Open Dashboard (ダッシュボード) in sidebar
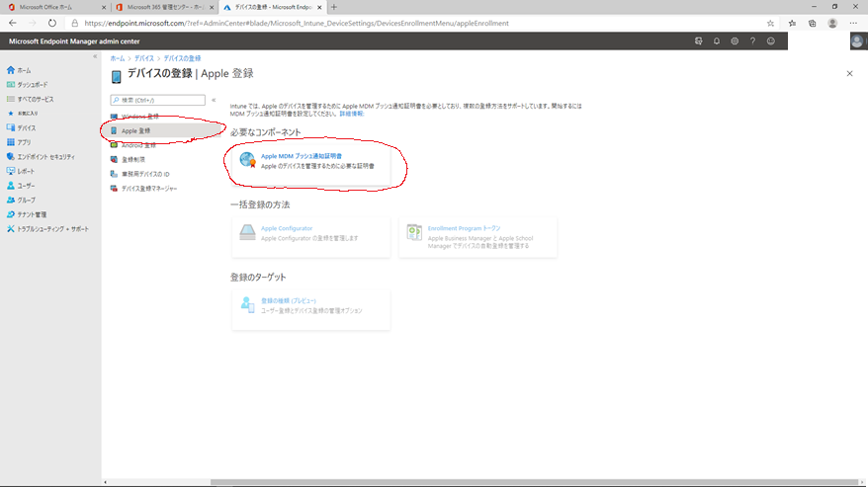This screenshot has height=487, width=868. [27, 85]
